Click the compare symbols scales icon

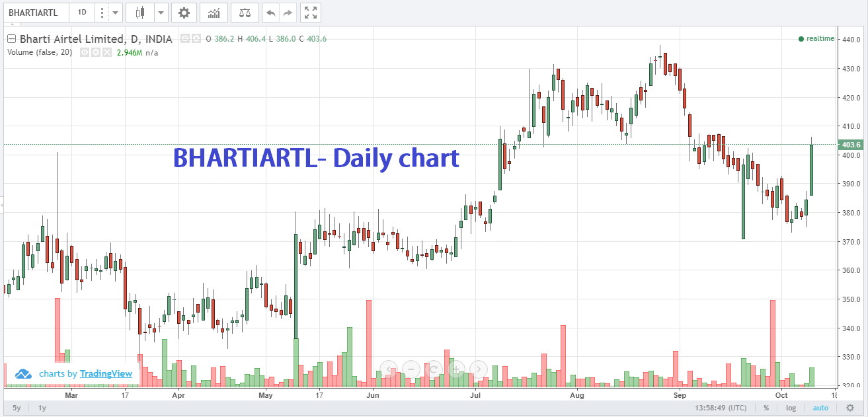[x=245, y=12]
